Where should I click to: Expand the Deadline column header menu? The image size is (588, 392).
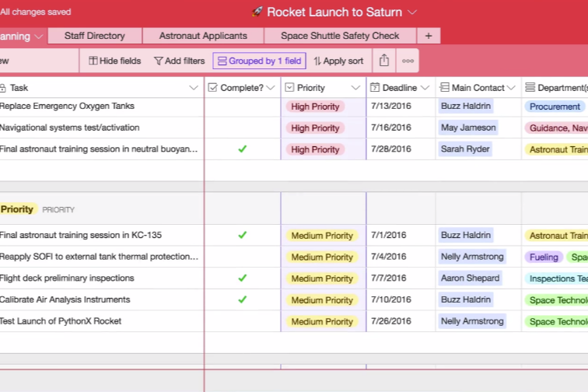coord(425,88)
